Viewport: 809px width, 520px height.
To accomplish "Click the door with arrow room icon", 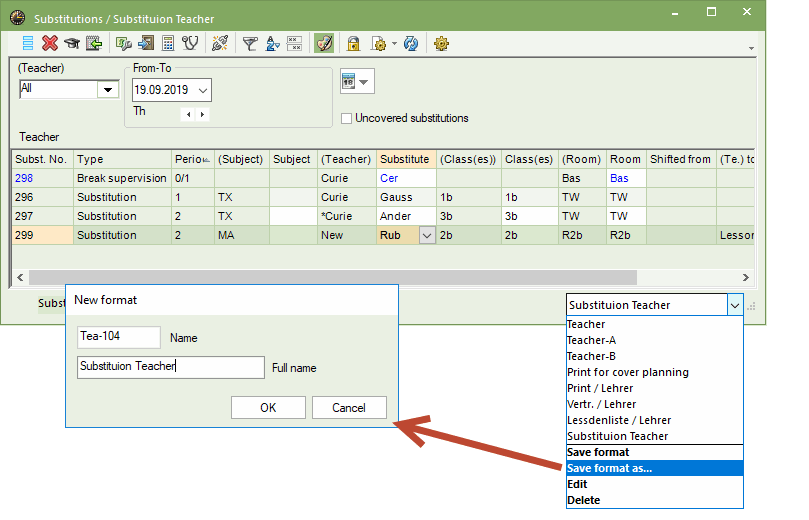I will (x=146, y=43).
